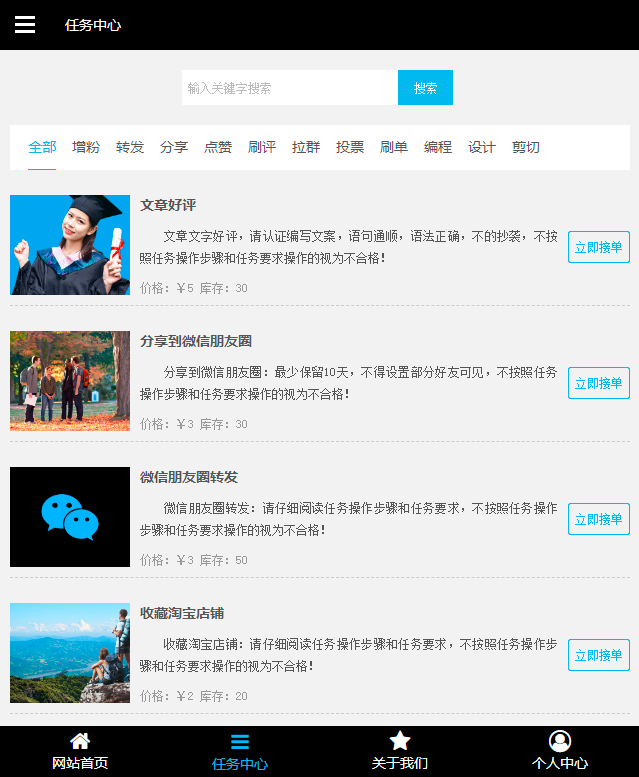Click the blue 搜索 search button
639x777 pixels.
point(426,88)
